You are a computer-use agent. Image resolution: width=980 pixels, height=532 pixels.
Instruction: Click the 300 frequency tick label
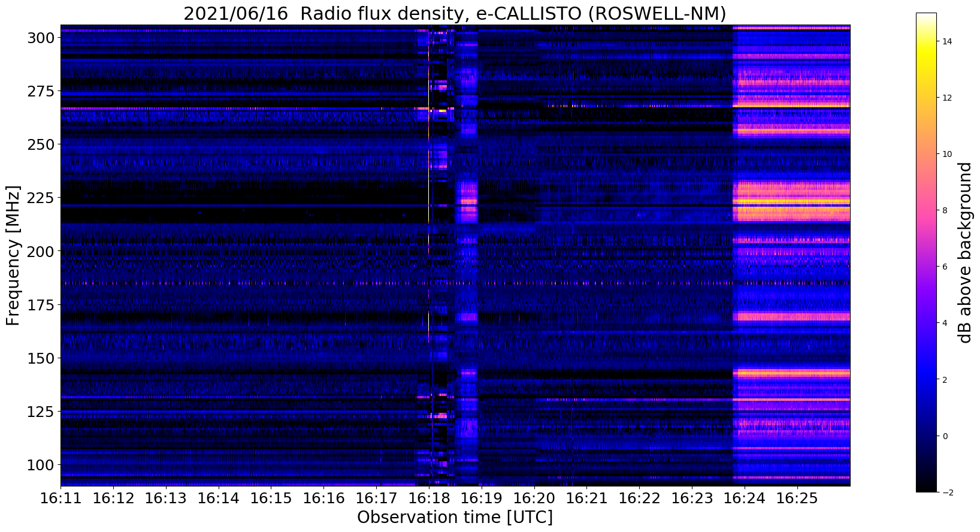(41, 38)
